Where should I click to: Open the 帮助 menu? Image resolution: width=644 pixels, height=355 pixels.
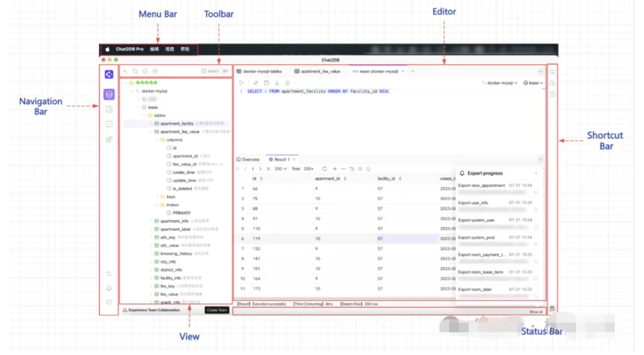(185, 49)
